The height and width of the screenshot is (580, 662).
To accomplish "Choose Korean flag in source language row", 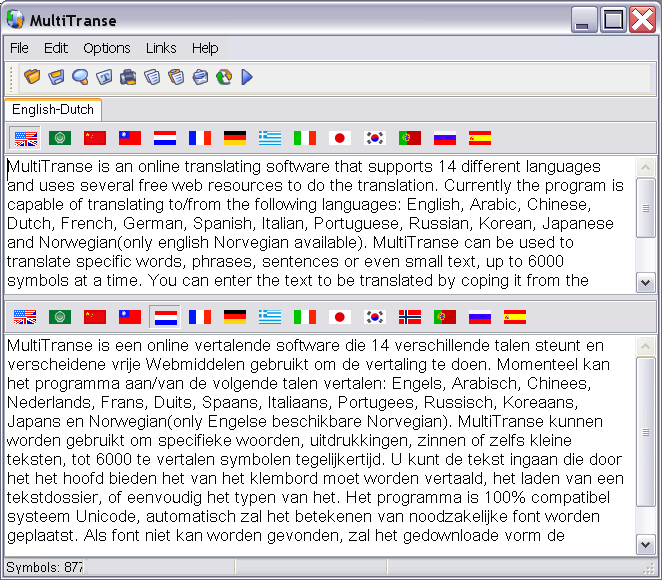I will coord(375,138).
